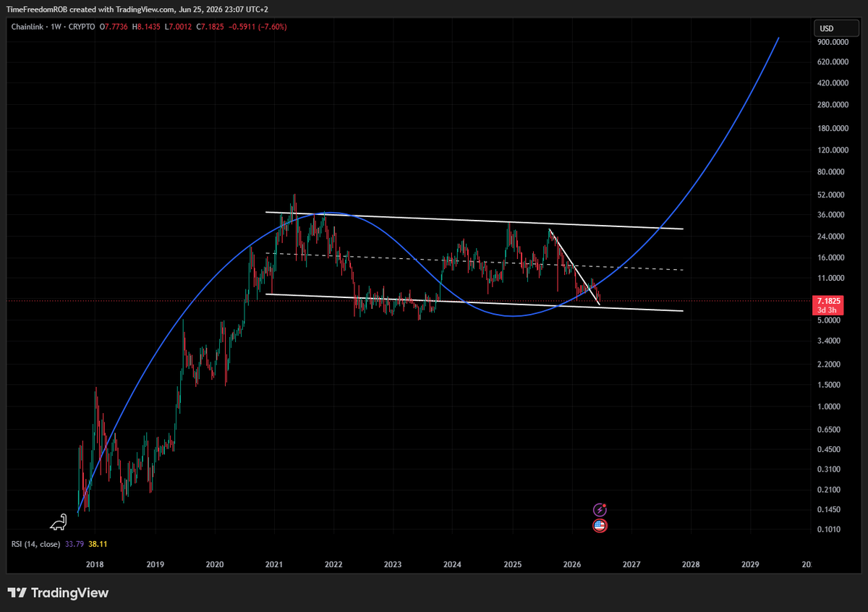The width and height of the screenshot is (868, 612).
Task: Click the US flag economic event marker
Action: 600,526
